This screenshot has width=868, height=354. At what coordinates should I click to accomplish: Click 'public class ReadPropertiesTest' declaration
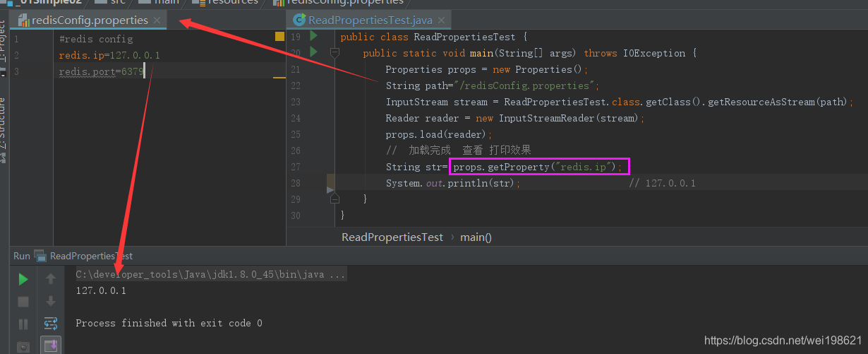coord(433,37)
